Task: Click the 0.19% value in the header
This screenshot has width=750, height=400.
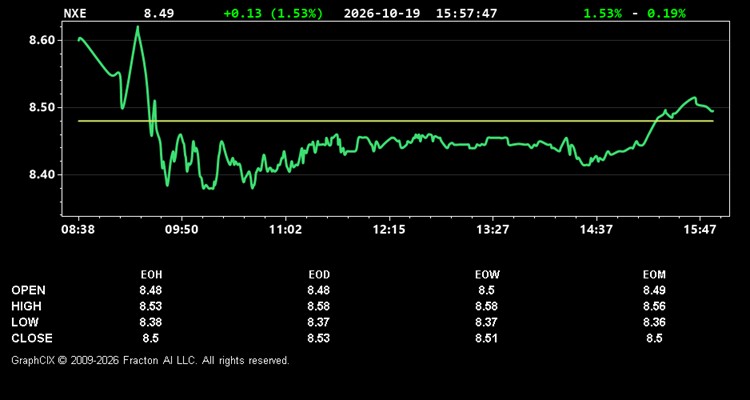Action: [x=666, y=13]
